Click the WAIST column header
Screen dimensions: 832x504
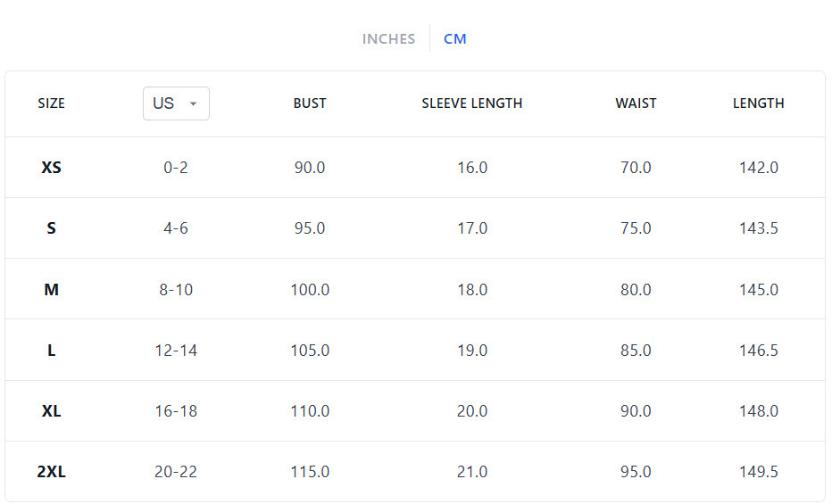pos(636,103)
